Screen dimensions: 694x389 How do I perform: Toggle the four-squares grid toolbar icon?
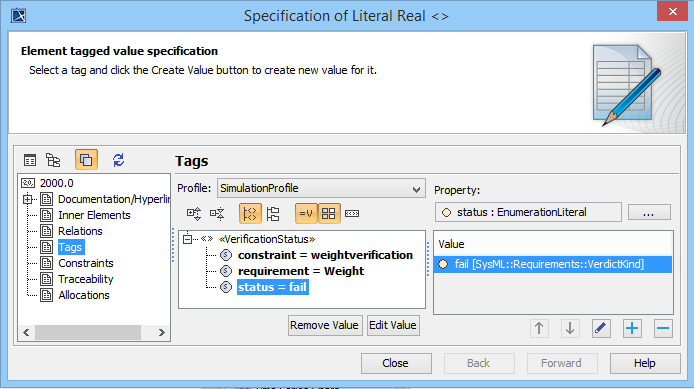329,214
